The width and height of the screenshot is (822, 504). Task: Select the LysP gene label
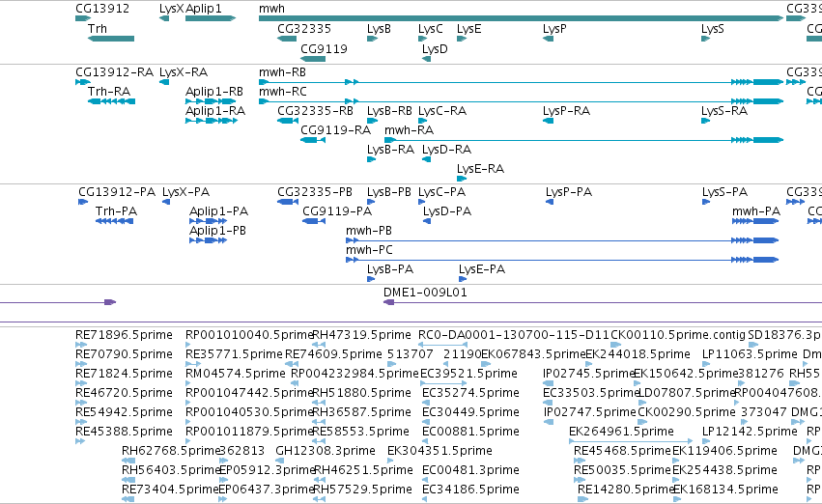tap(554, 29)
